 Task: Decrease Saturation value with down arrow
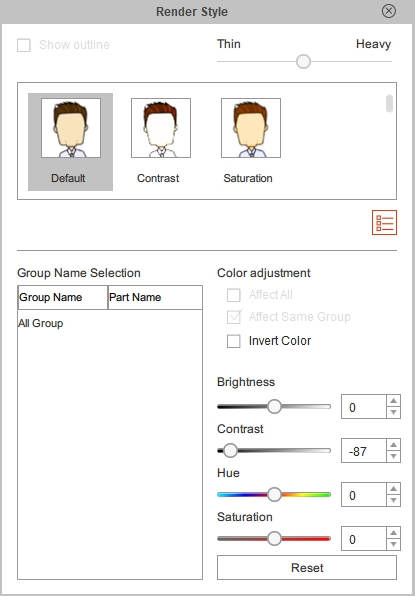coord(393,545)
